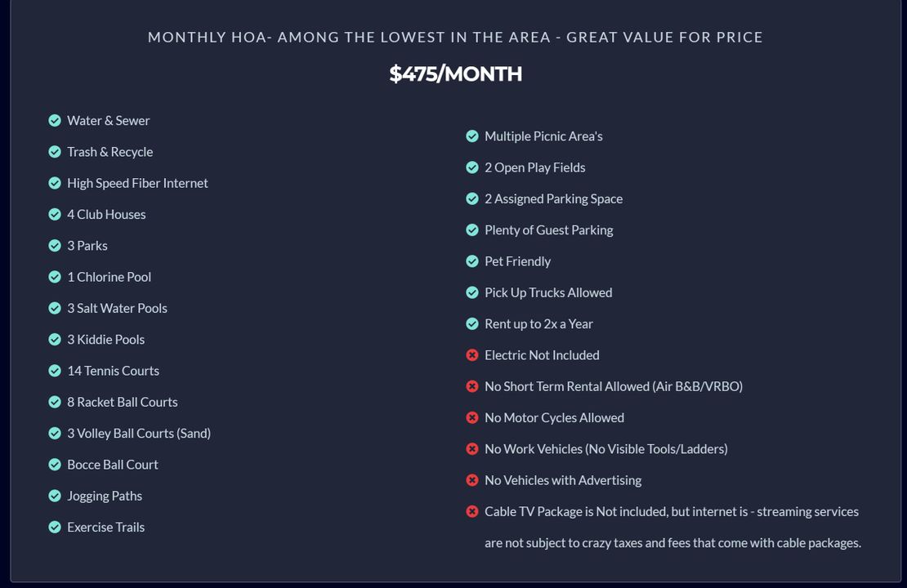Click the green check icon beside Water & Sewer
The width and height of the screenshot is (907, 588).
pyautogui.click(x=55, y=121)
